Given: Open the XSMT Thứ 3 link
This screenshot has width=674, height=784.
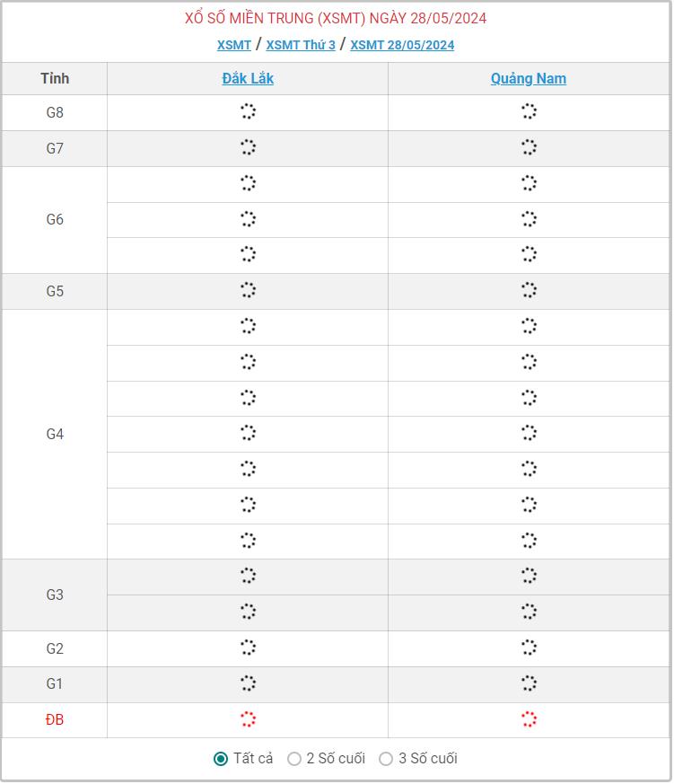Looking at the screenshot, I should (301, 45).
